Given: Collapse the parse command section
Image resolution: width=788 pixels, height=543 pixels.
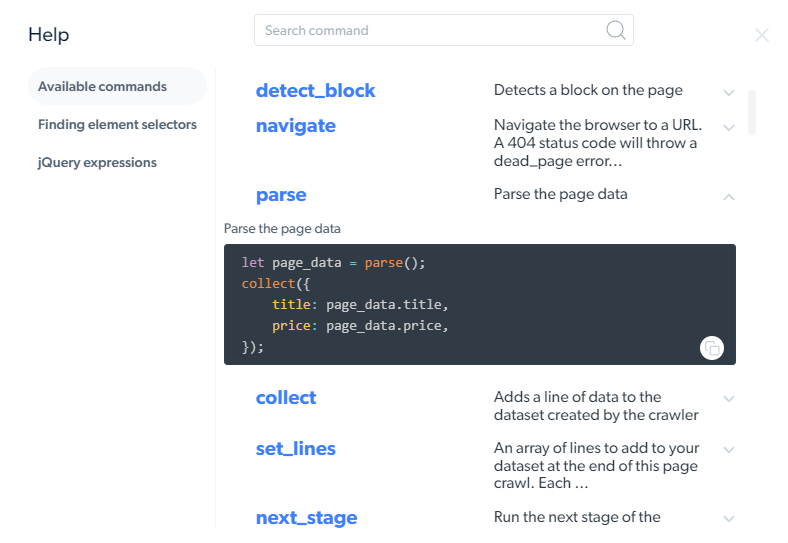Looking at the screenshot, I should click(729, 197).
